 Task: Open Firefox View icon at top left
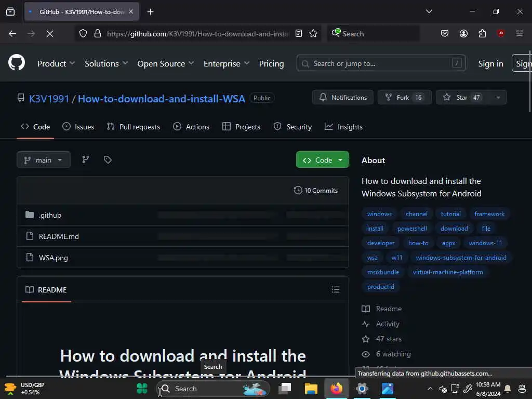pyautogui.click(x=10, y=12)
